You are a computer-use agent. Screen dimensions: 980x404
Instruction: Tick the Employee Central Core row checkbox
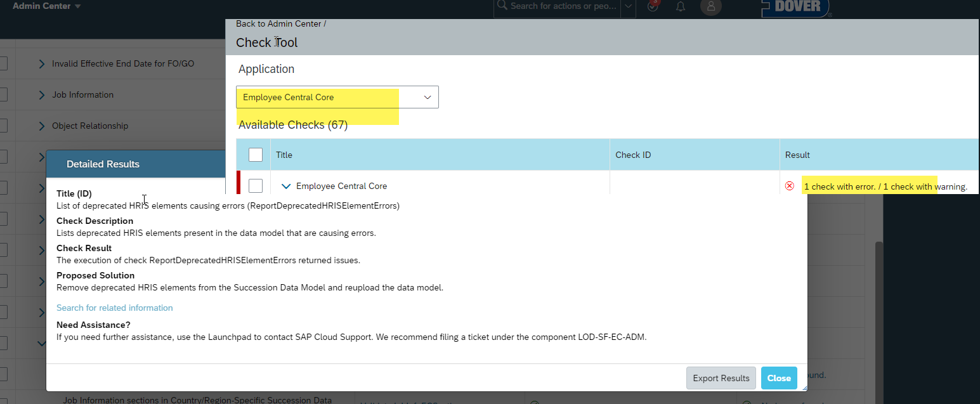coord(256,186)
